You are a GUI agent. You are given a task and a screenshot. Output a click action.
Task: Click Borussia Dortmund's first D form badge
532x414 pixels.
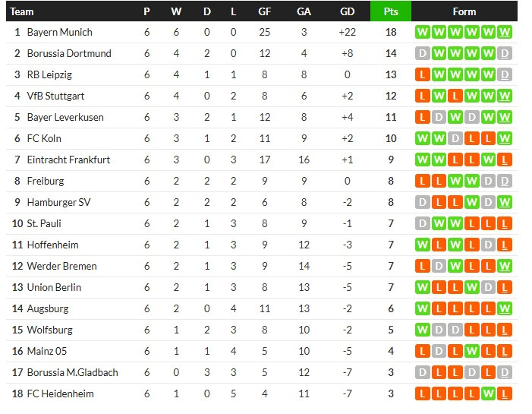point(422,53)
